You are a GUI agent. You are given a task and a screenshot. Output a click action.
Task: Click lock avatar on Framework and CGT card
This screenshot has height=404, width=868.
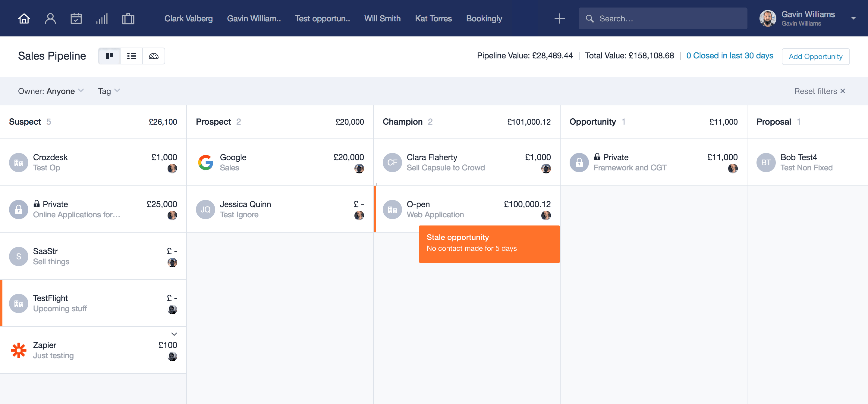[579, 163]
